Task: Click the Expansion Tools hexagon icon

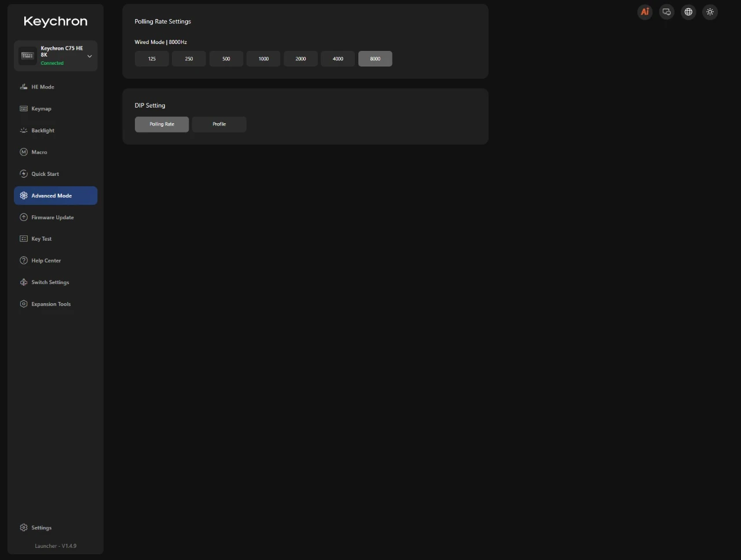Action: pos(24,304)
